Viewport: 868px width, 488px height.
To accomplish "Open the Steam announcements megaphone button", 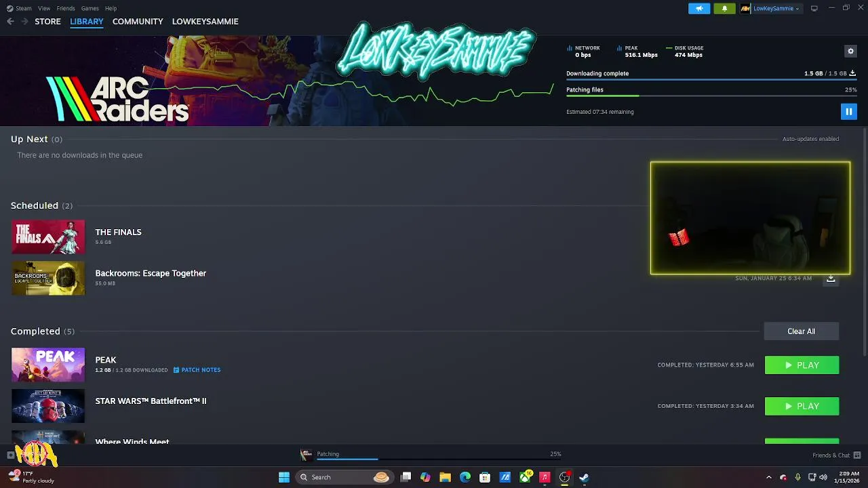I will tap(699, 8).
